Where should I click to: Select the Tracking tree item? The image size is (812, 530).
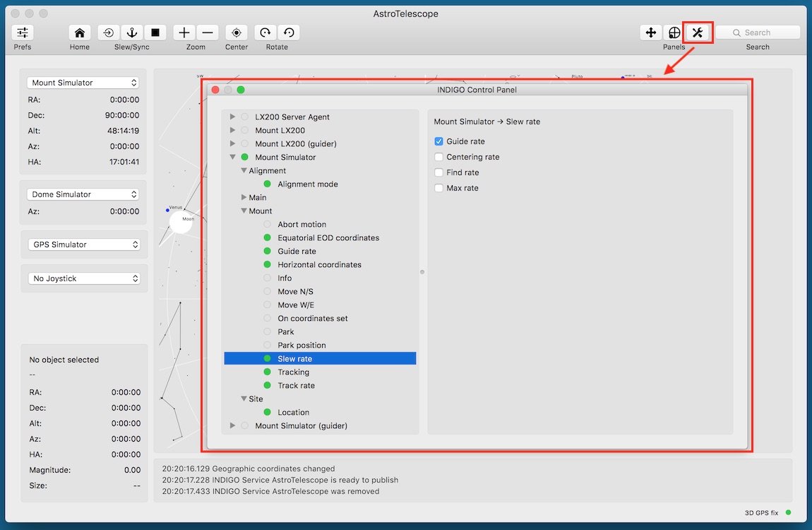pos(293,372)
